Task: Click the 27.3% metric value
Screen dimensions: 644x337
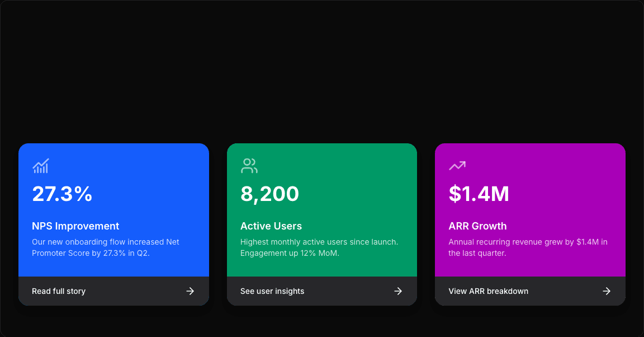Action: (x=62, y=194)
